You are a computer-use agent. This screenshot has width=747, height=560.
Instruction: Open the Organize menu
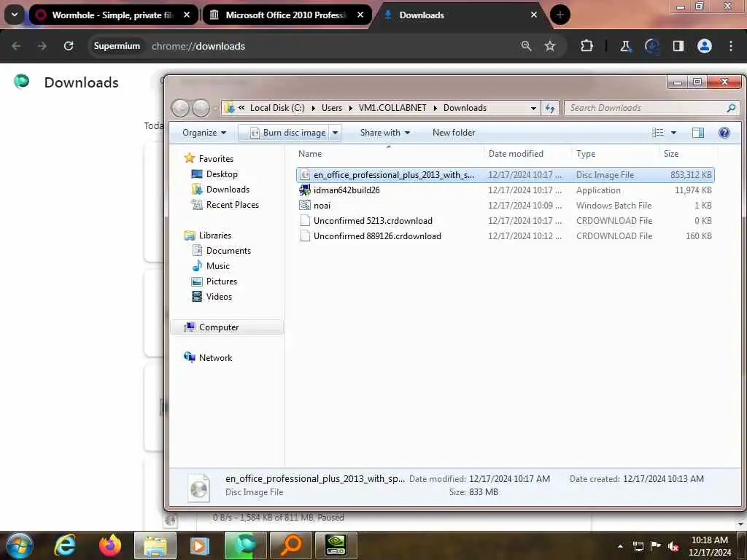point(204,133)
